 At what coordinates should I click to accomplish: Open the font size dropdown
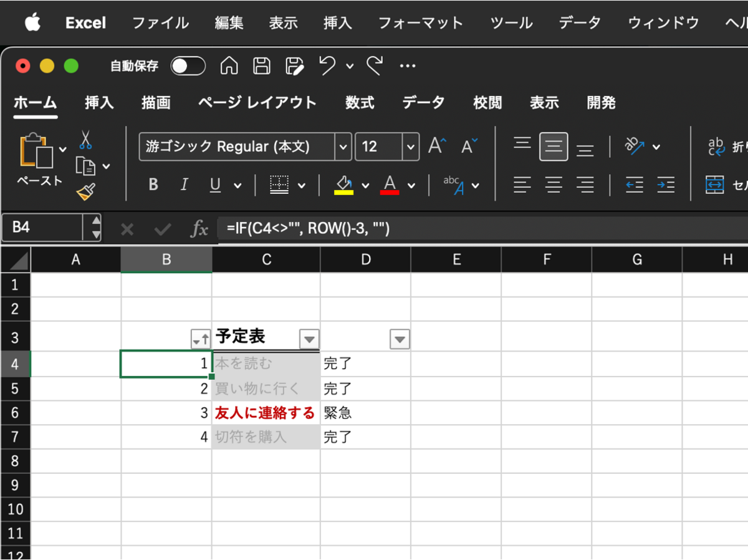411,147
